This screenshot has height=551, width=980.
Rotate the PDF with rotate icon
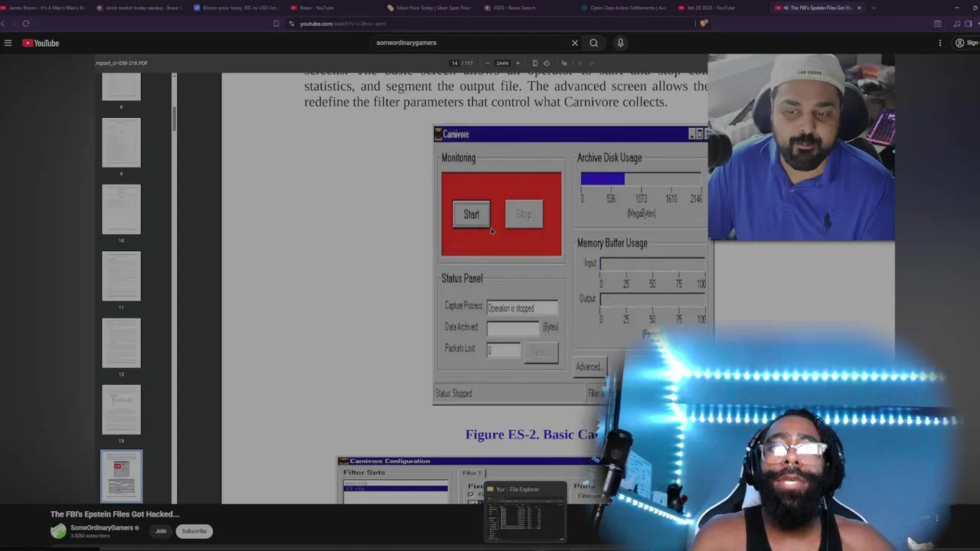click(546, 63)
